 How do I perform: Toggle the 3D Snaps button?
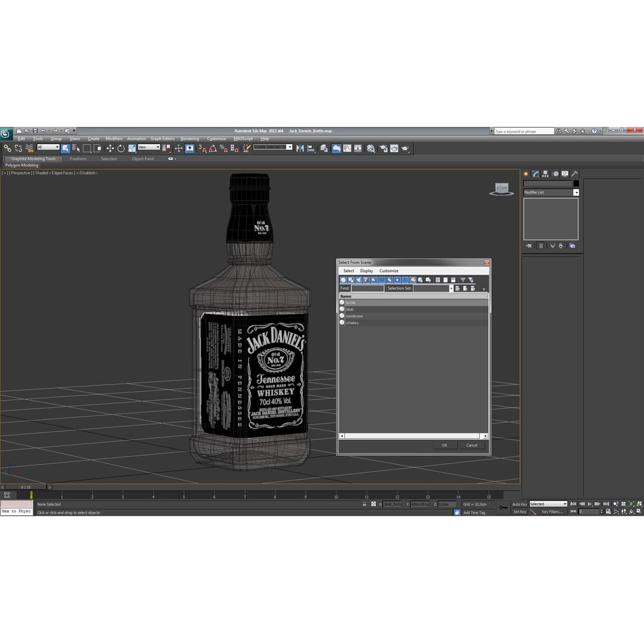point(202,148)
